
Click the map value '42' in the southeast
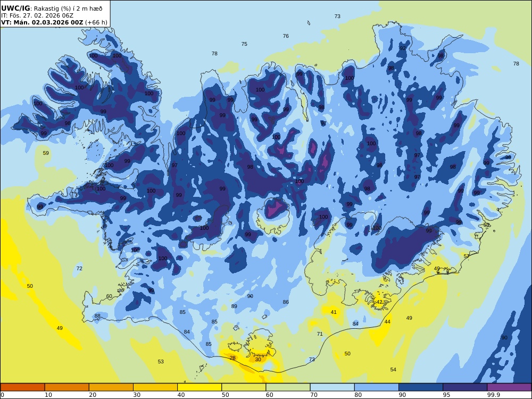(379, 302)
